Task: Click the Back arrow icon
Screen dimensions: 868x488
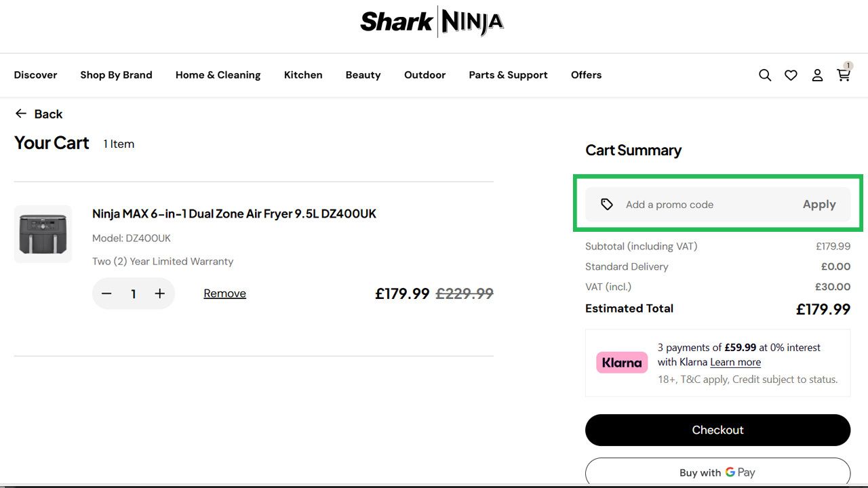Action: pyautogui.click(x=21, y=114)
